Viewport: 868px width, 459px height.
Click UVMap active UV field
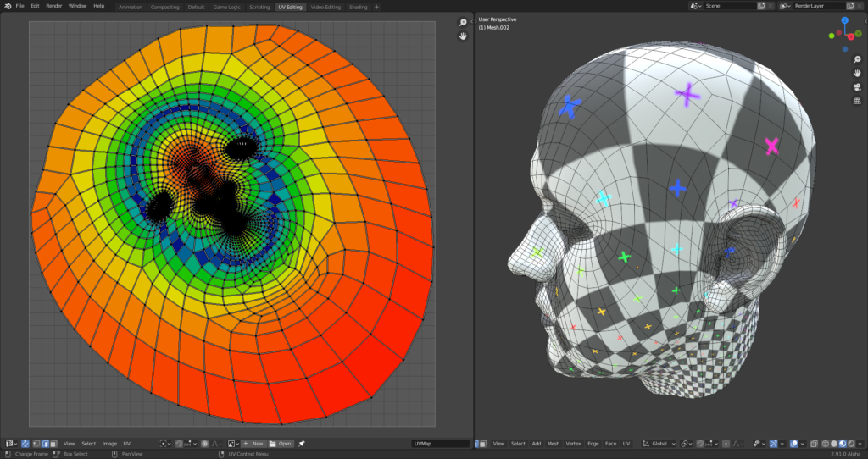[440, 444]
